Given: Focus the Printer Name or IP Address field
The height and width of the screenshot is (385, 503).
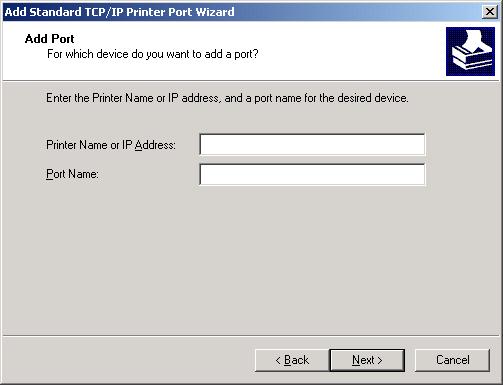Looking at the screenshot, I should 312,144.
